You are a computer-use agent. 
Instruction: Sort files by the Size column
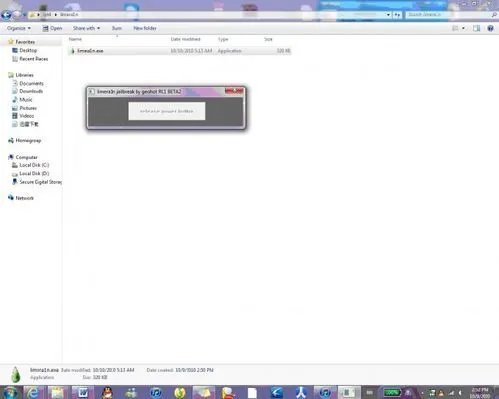268,39
